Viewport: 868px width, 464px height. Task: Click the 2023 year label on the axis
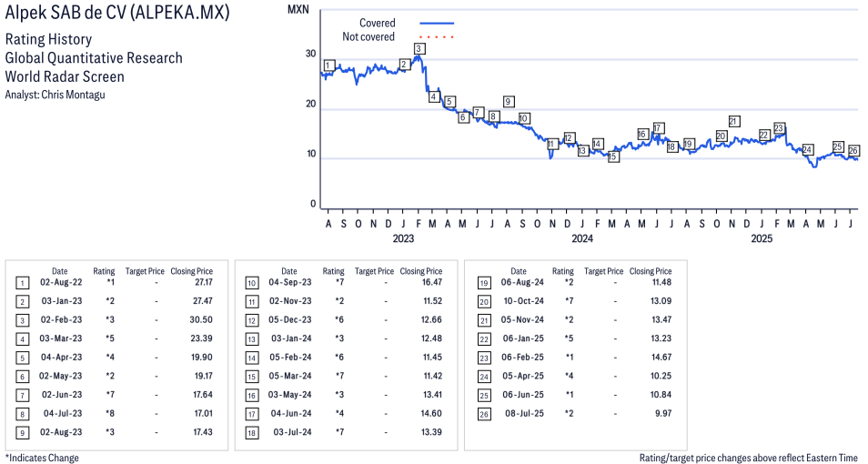[403, 238]
